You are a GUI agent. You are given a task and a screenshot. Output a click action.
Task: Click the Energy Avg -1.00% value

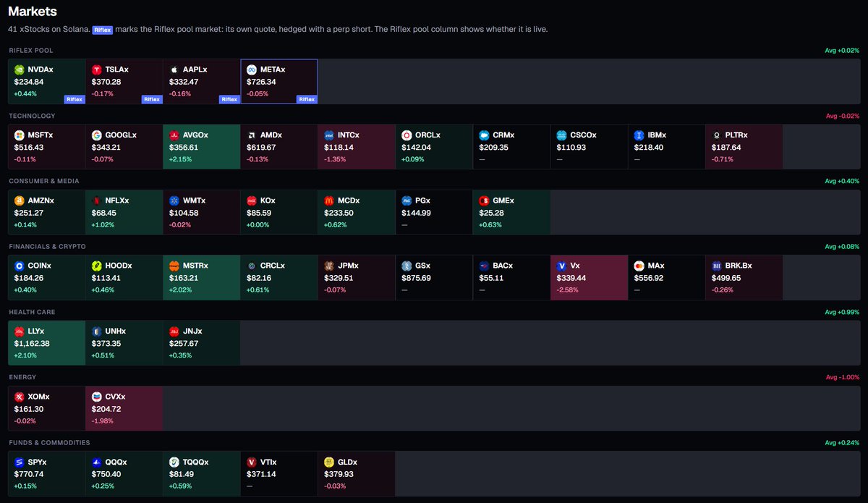[842, 377]
